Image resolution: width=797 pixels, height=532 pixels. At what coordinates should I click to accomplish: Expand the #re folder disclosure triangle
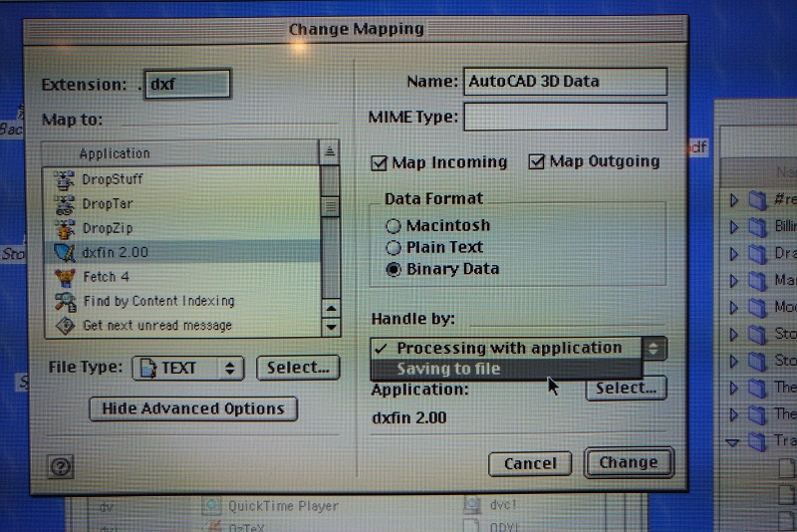(734, 200)
